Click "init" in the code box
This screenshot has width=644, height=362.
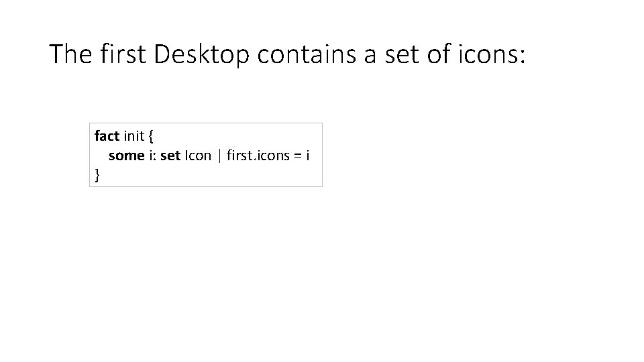tap(134, 137)
